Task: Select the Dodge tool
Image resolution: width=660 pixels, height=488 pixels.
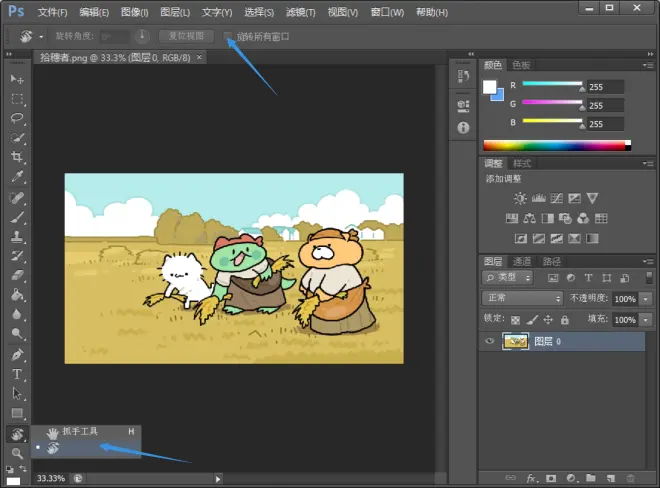Action: (x=17, y=333)
